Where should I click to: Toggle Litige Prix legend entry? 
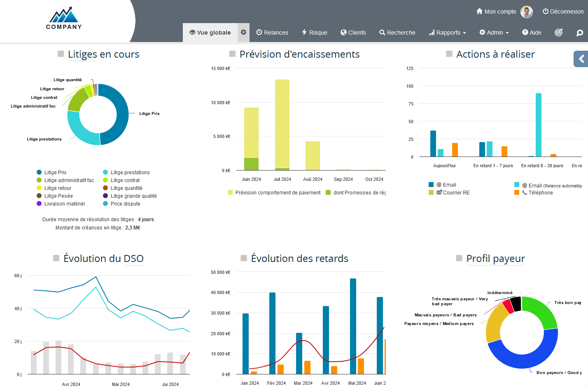51,173
